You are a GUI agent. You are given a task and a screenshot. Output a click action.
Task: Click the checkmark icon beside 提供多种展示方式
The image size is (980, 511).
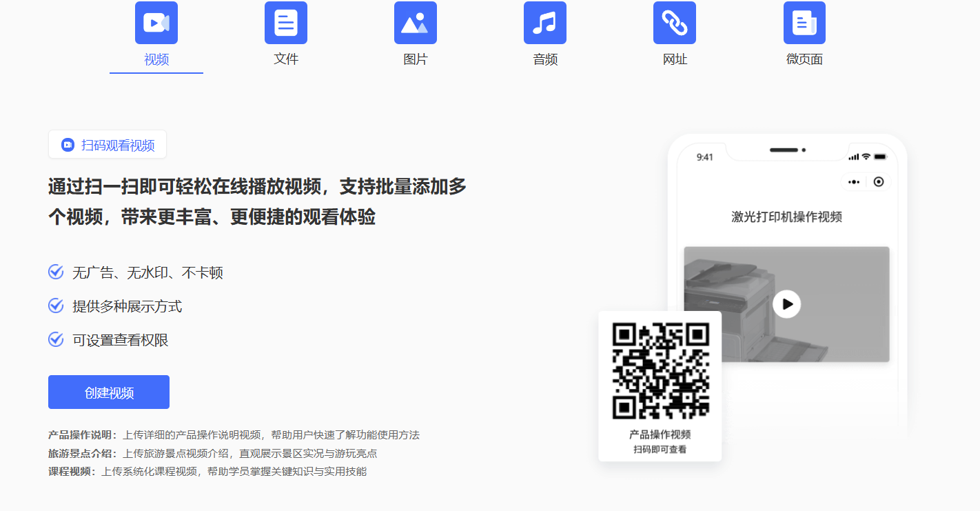click(x=56, y=306)
